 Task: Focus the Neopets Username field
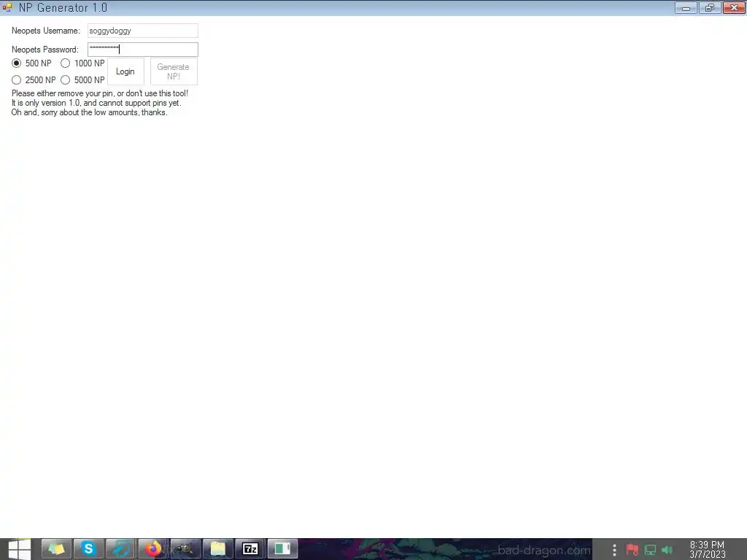click(x=142, y=31)
